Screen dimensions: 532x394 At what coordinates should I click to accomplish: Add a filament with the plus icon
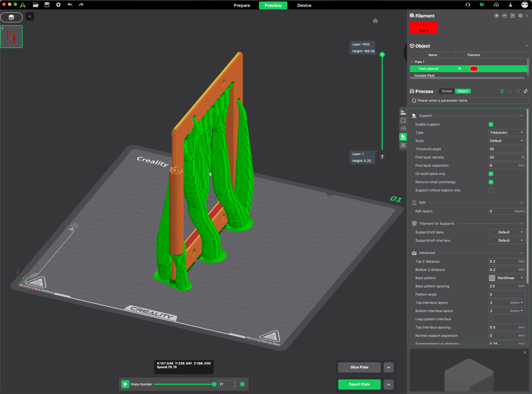coord(497,16)
